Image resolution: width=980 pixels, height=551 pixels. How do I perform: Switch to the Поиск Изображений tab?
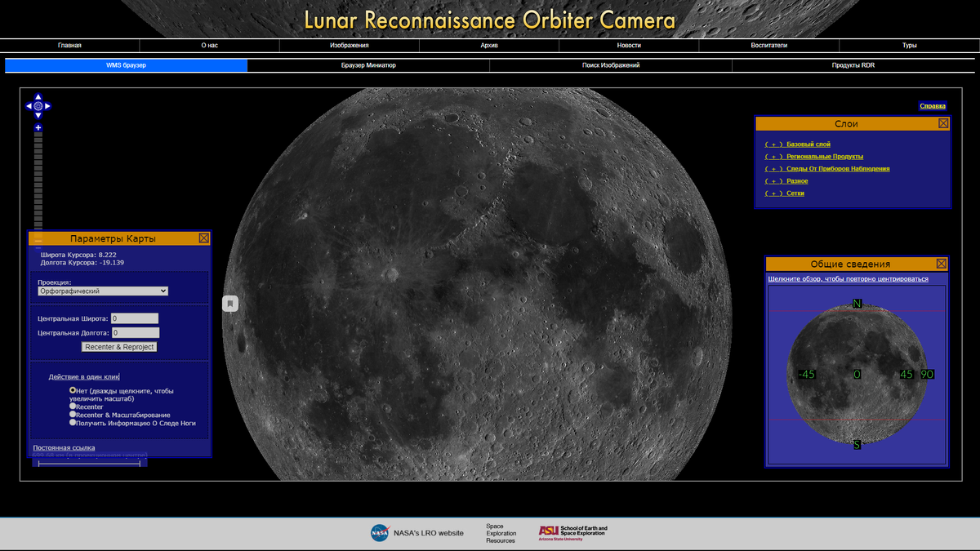point(611,65)
